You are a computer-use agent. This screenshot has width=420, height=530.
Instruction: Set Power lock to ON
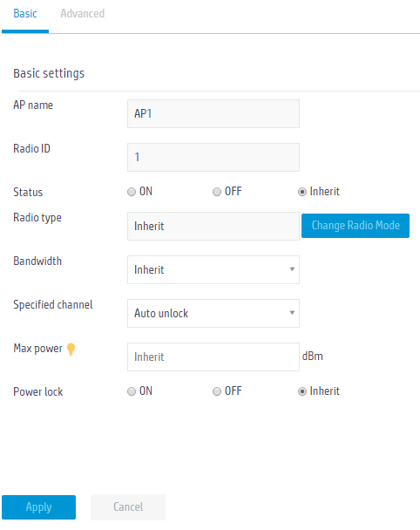point(132,391)
